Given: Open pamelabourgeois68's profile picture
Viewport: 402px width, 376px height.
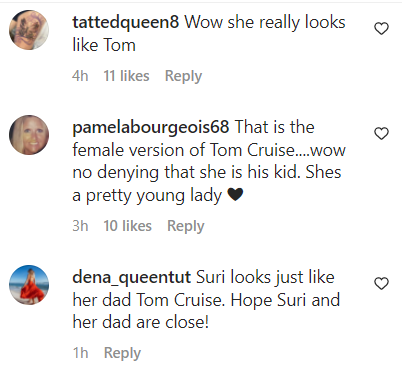Looking at the screenshot, I should pyautogui.click(x=29, y=135).
